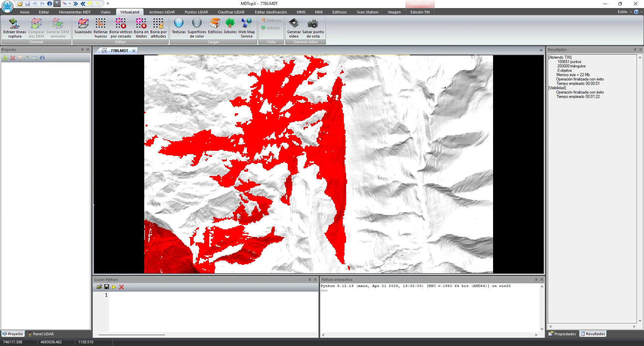Screen dimensions: 644x346
Task: Close the 7780.MDT document tab
Action: (x=134, y=51)
